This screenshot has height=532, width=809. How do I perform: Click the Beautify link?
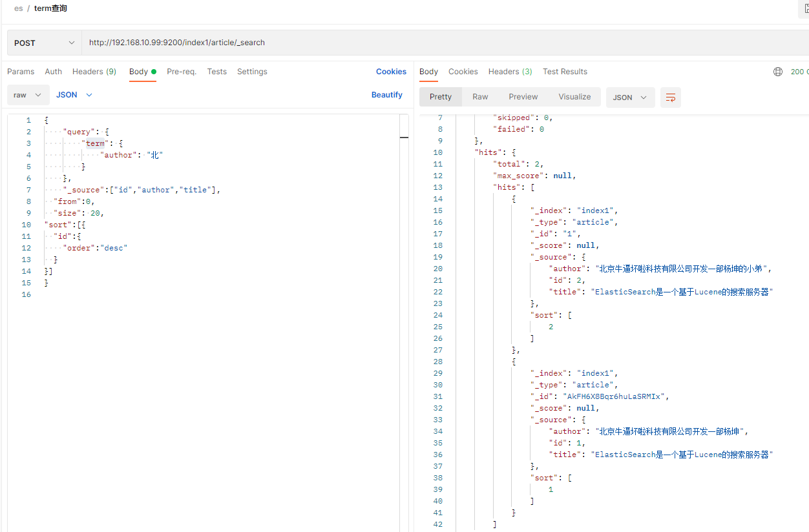point(386,95)
